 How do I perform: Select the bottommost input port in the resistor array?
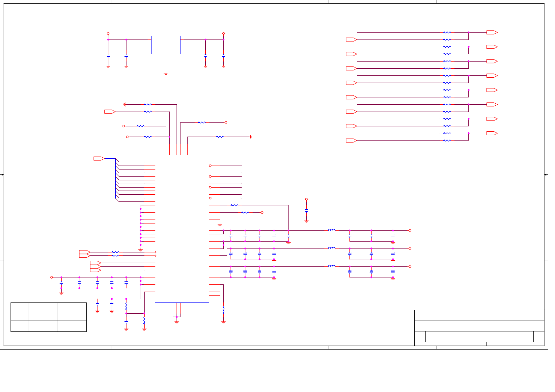[351, 141]
